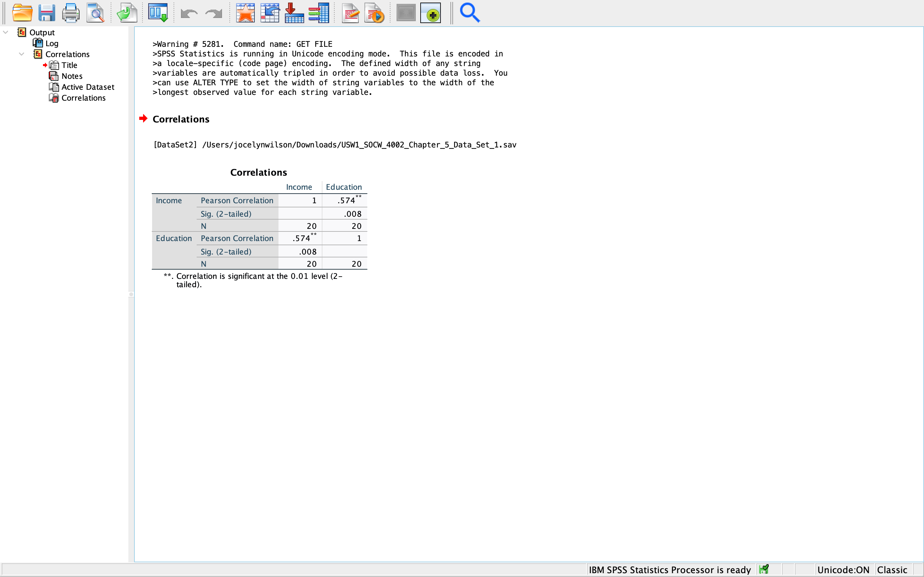Open Print Preview magnifier page icon
The image size is (924, 577).
coord(95,13)
